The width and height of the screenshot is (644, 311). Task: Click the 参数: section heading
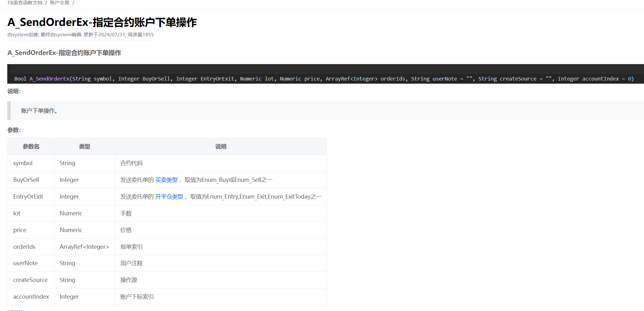pos(14,130)
